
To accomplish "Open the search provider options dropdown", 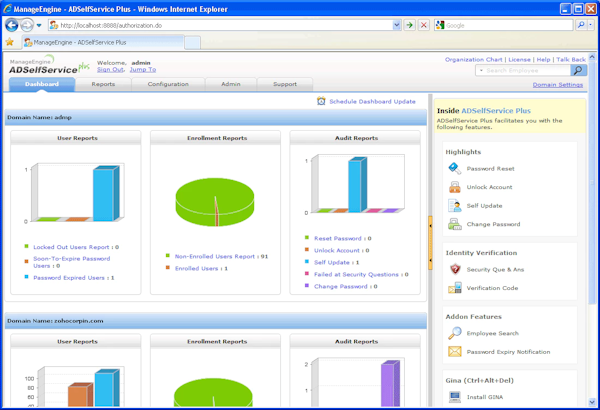I will [x=590, y=25].
